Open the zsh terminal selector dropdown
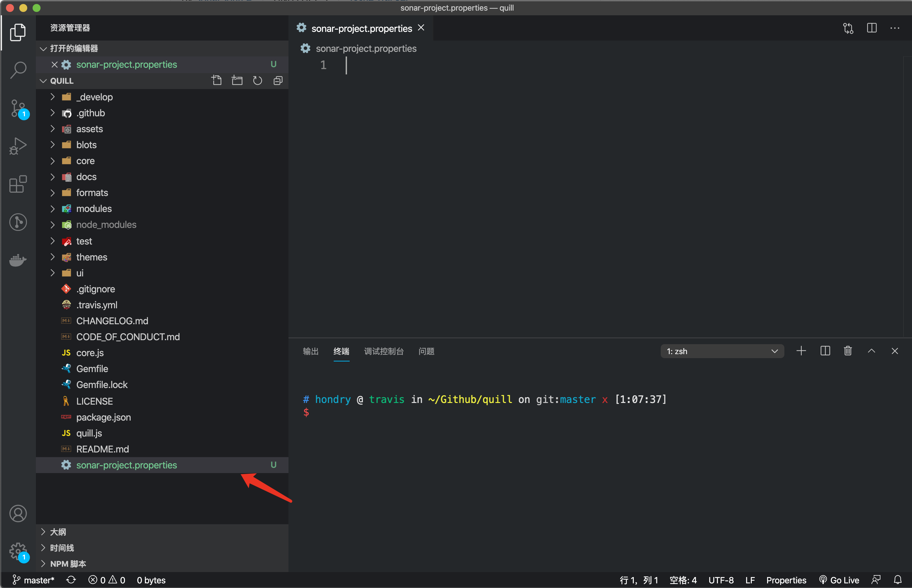 tap(722, 351)
